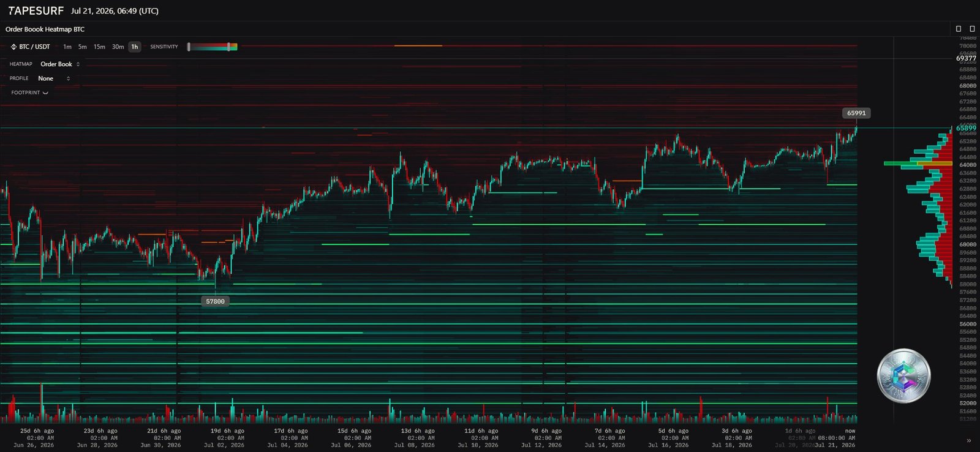Click the 69377 crosshair price label

(x=966, y=59)
